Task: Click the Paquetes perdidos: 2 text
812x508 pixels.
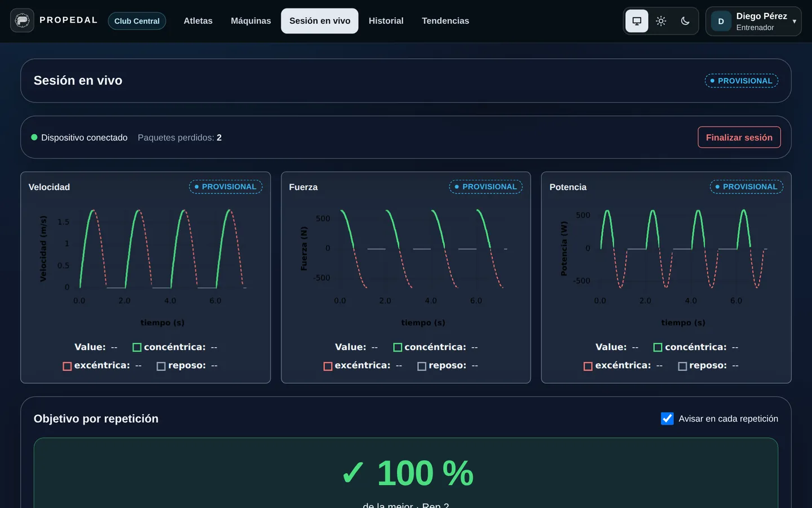Action: [x=179, y=138]
